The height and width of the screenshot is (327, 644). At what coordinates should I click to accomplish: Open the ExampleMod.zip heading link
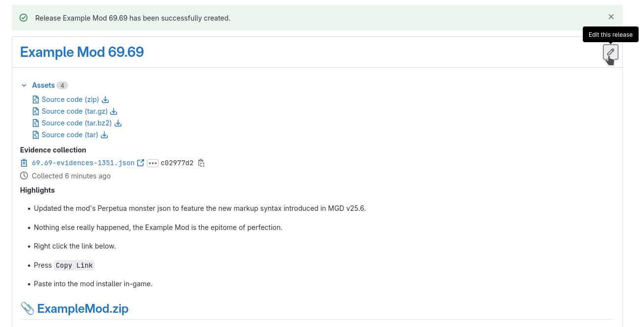(82, 308)
